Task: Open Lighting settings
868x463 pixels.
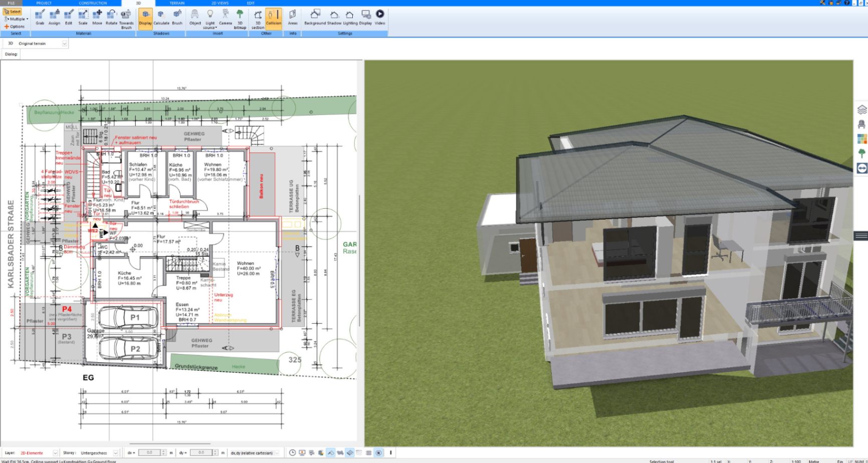Action: pos(350,18)
